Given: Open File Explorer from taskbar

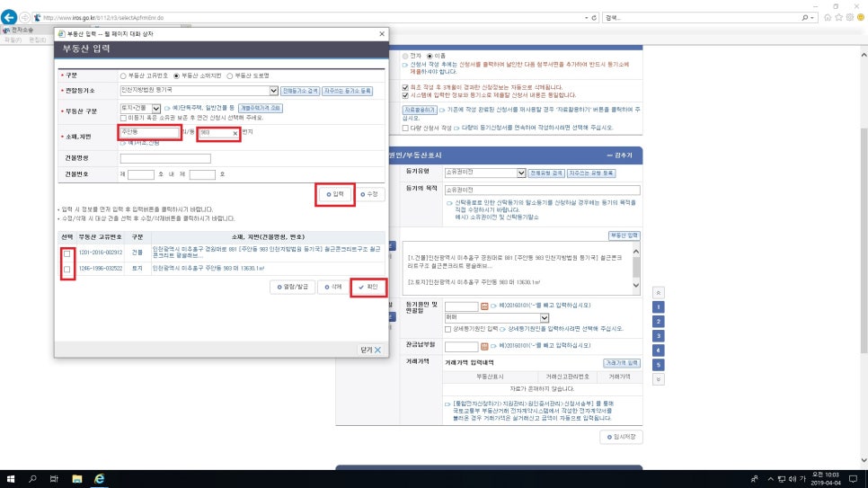Looking at the screenshot, I should pos(77,479).
